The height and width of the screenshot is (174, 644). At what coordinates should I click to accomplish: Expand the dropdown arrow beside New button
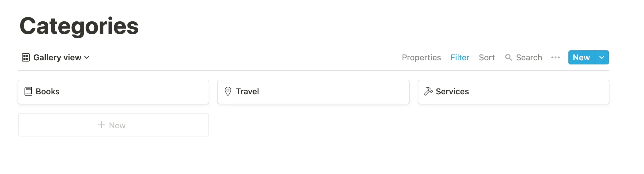click(602, 57)
